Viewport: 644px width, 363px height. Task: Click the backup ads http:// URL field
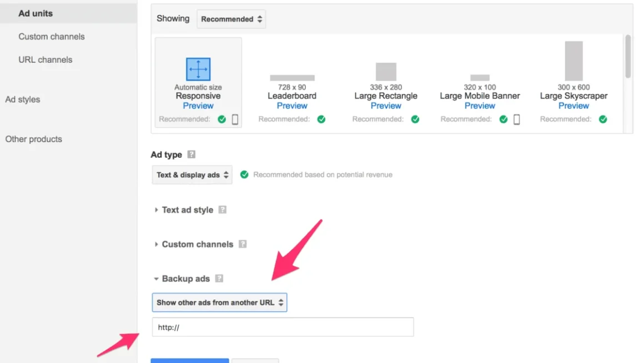point(283,327)
